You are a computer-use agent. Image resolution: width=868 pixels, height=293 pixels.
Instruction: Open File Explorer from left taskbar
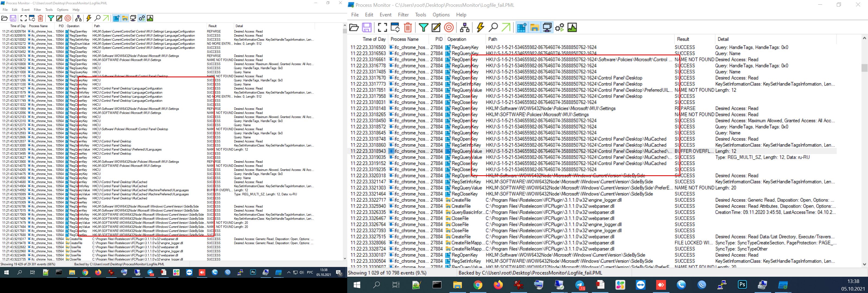pyautogui.click(x=72, y=272)
